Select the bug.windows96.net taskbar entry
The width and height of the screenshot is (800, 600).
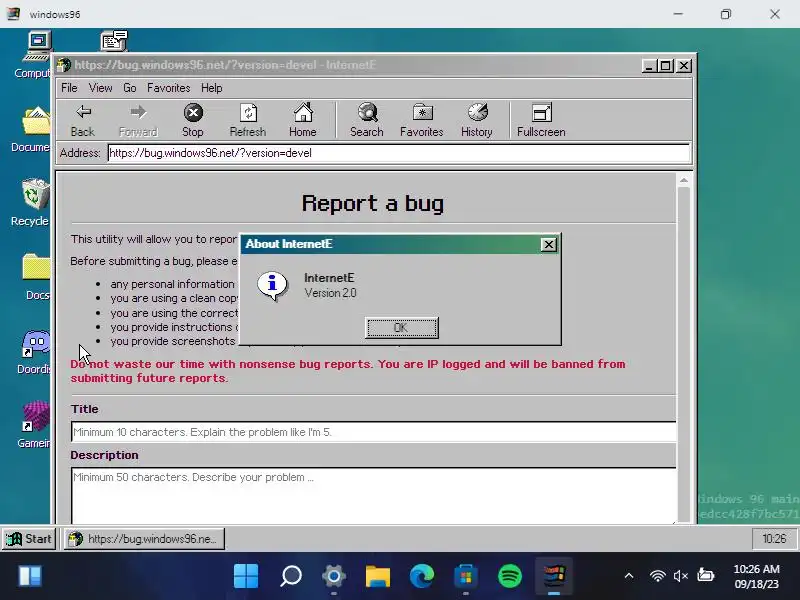coord(144,539)
